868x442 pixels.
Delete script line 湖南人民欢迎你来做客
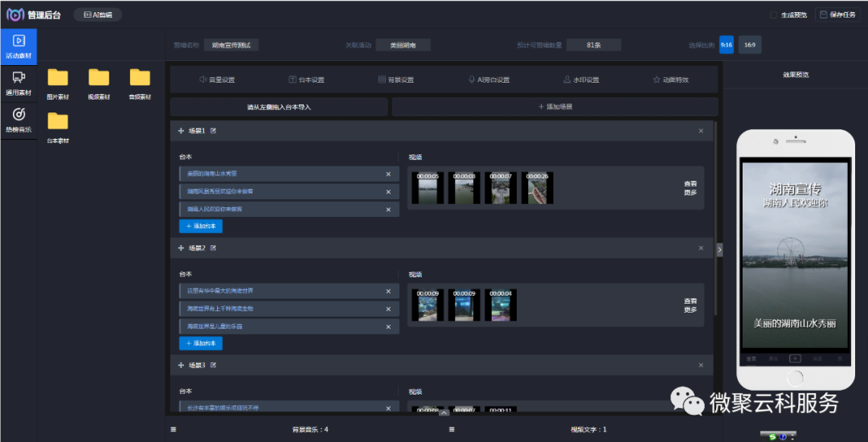(x=388, y=210)
